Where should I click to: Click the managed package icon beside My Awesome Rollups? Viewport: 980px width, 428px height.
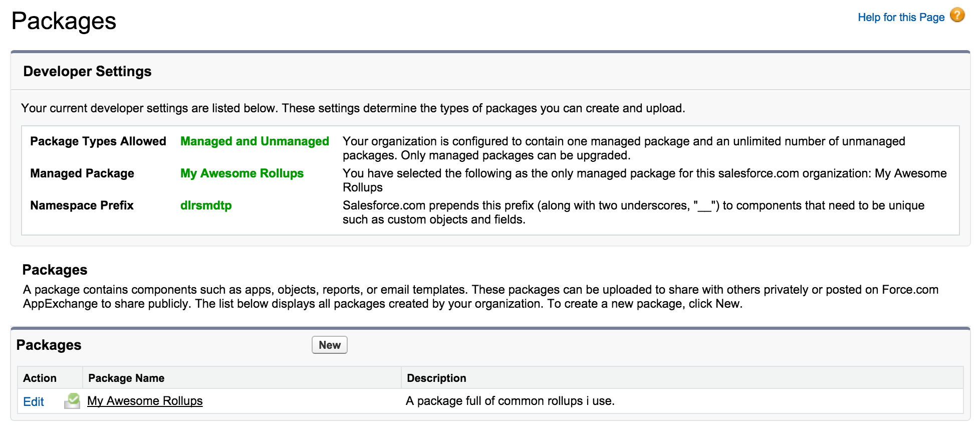tap(72, 401)
